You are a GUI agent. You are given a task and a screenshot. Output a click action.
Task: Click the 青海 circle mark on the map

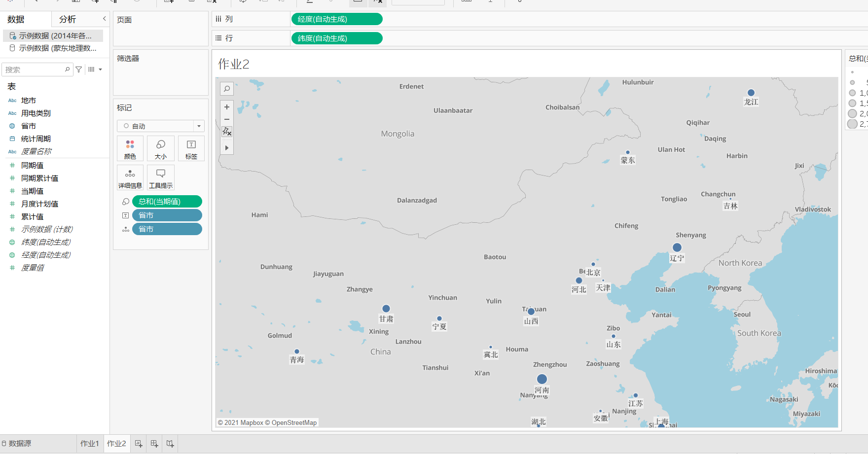point(297,351)
